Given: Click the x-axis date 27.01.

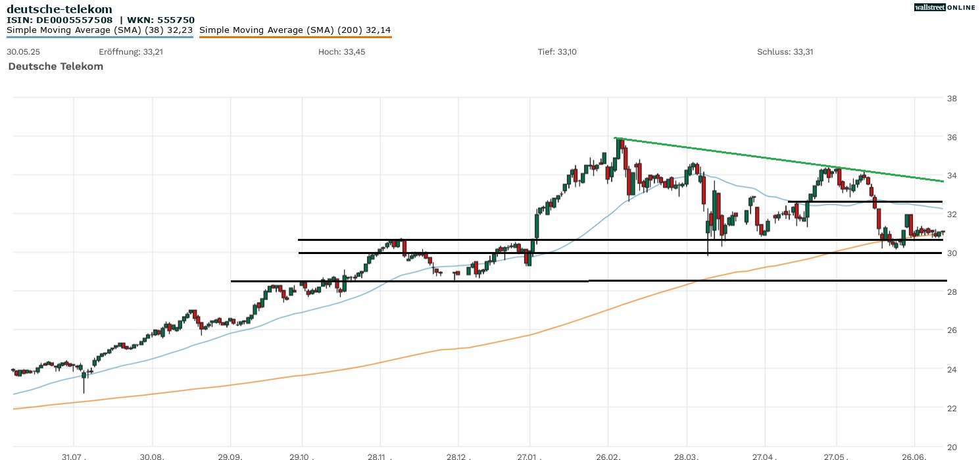Looking at the screenshot, I should [x=529, y=455].
